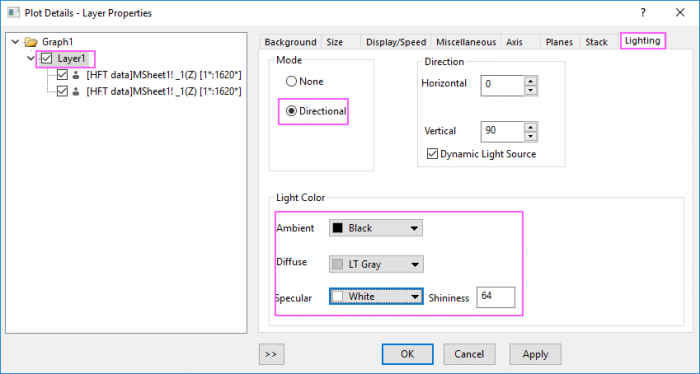Decrease the Horizontal direction value
Image resolution: width=700 pixels, height=374 pixels.
(530, 90)
